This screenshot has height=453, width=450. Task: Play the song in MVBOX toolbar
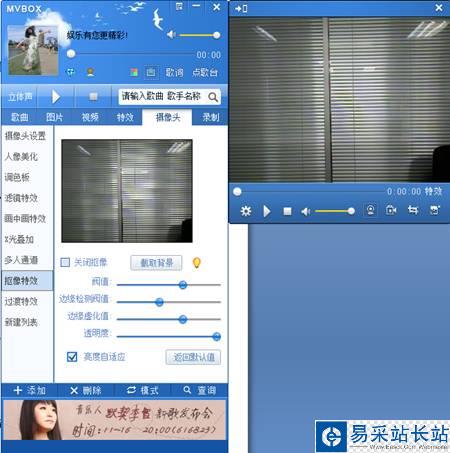56,97
